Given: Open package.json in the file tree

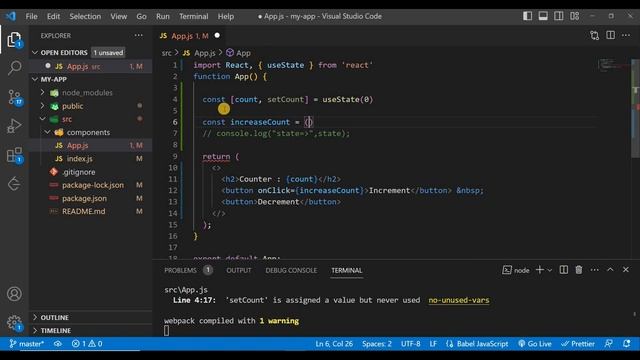Looking at the screenshot, I should (84, 198).
